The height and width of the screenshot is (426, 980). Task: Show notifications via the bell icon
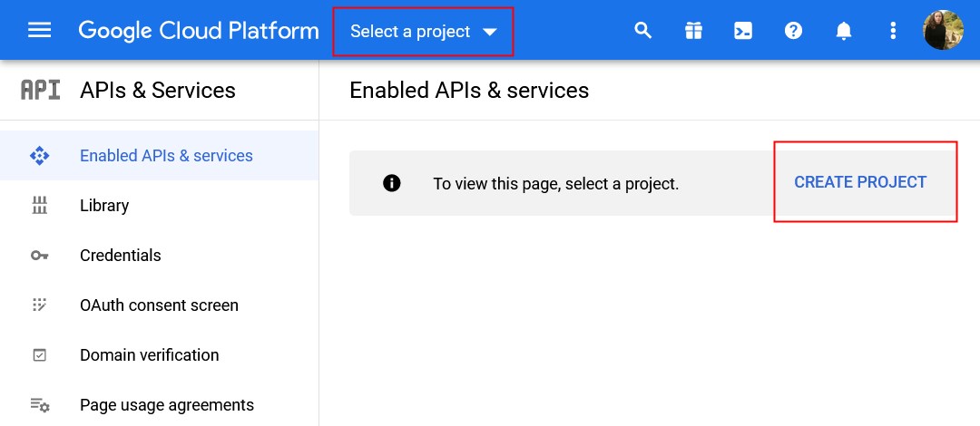[x=844, y=30]
